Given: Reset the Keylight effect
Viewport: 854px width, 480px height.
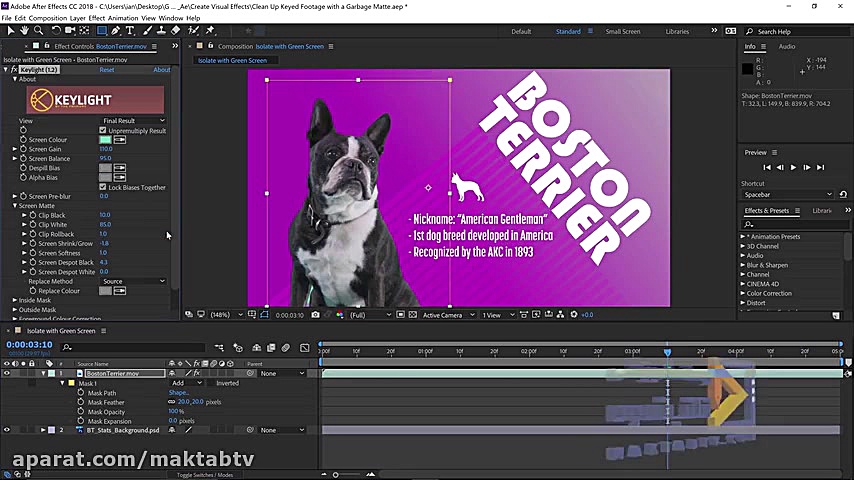Looking at the screenshot, I should [x=107, y=70].
